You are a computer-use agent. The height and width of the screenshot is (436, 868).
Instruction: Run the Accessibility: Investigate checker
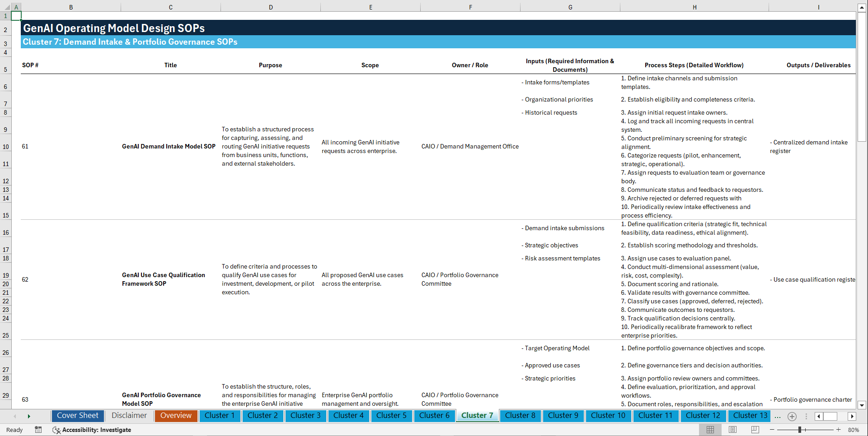[x=92, y=430]
